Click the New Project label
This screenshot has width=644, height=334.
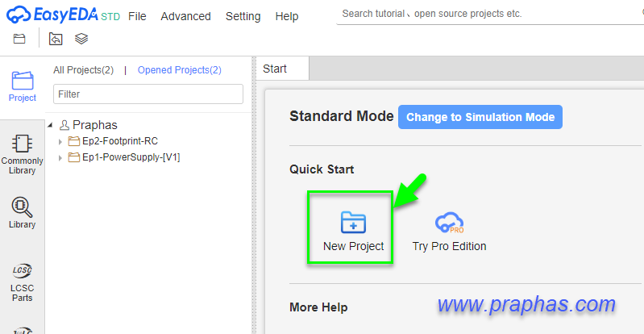pyautogui.click(x=353, y=246)
